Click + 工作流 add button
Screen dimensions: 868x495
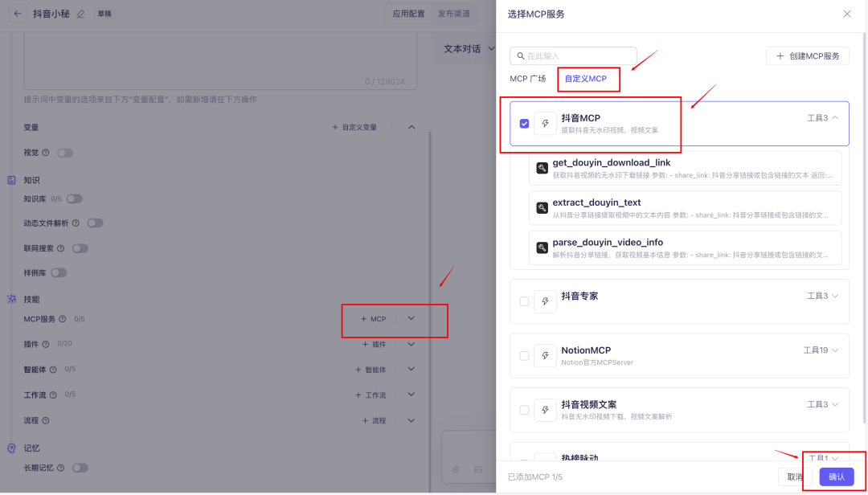point(371,395)
